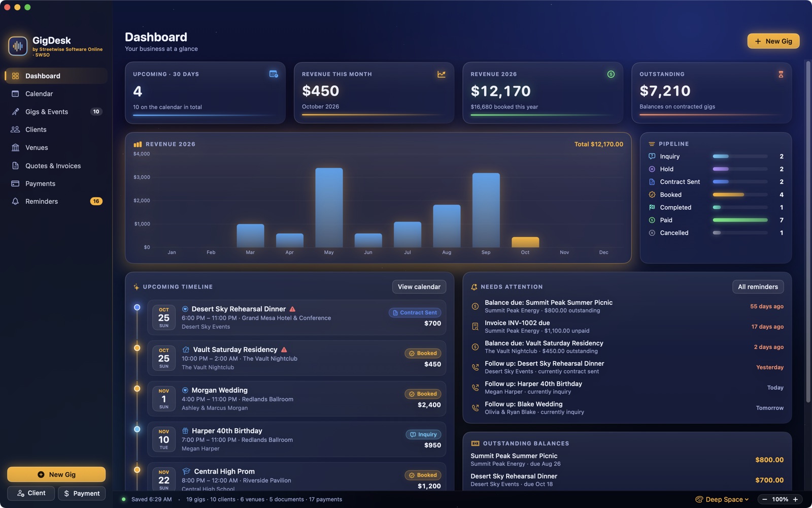Open the Morgan Wedding timeline entry
Screen dimensions: 812x508
click(x=297, y=399)
